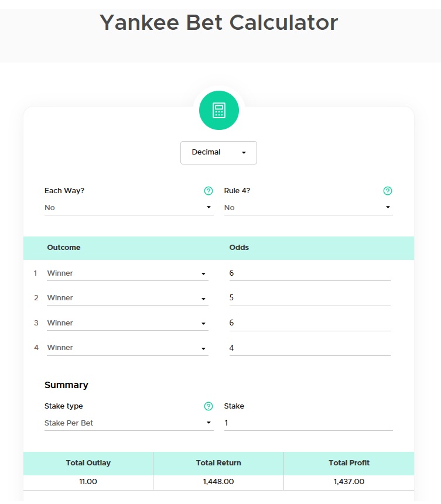
Task: Click the Total Profit value 1,437.00
Action: click(x=348, y=482)
